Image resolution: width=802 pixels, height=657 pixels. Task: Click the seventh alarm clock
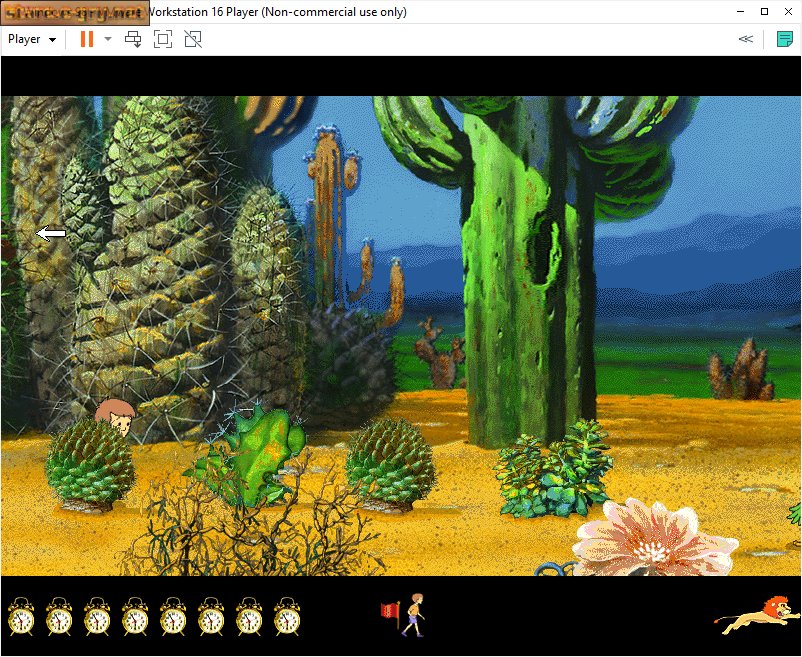point(249,616)
